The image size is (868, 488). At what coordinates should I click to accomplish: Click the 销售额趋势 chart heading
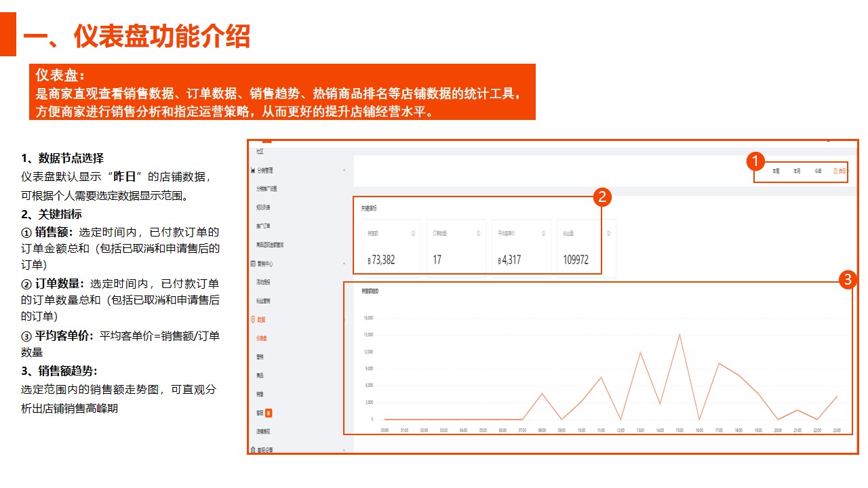click(x=370, y=291)
